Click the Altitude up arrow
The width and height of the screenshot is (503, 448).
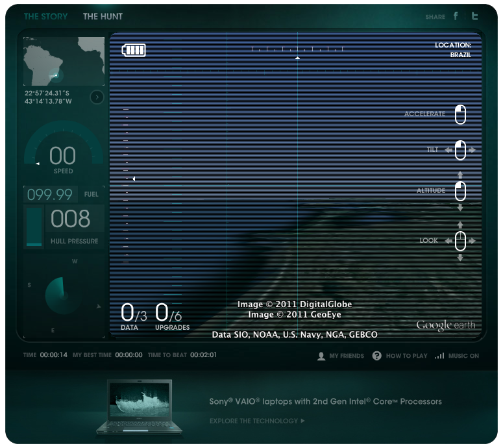(460, 175)
